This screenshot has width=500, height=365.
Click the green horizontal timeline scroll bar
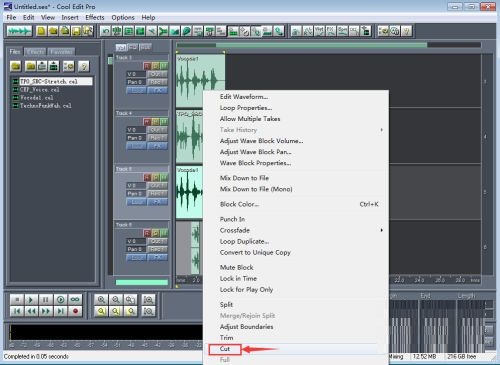point(321,45)
